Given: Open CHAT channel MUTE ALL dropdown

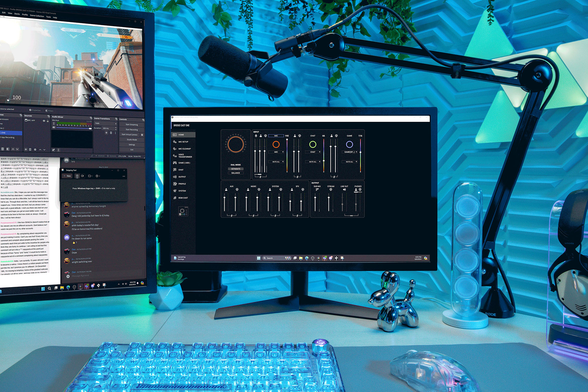Looking at the screenshot, I should click(x=314, y=162).
